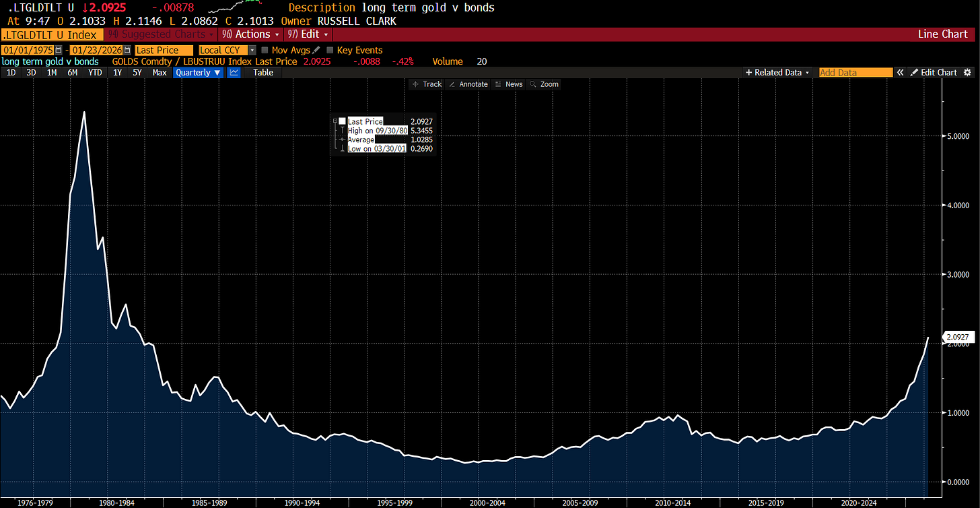Open the end date calendar picker icon
This screenshot has height=508, width=980.
point(126,51)
